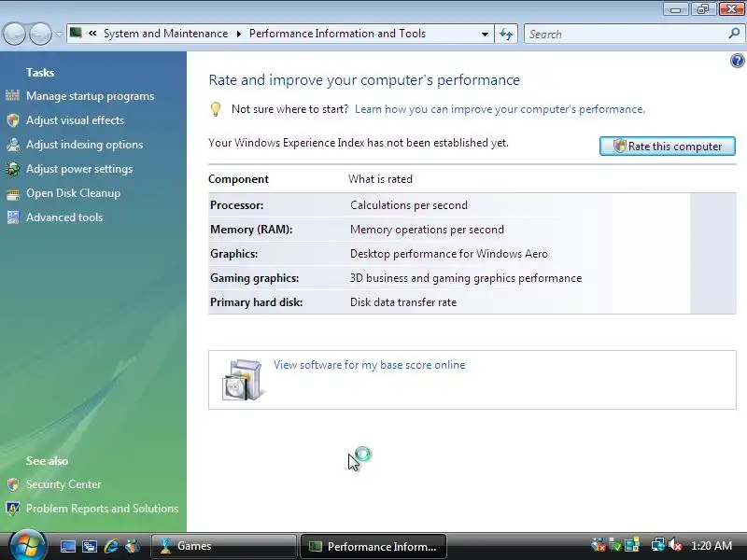Image resolution: width=747 pixels, height=560 pixels.
Task: Select System and Maintenance breadcrumb
Action: [x=166, y=34]
